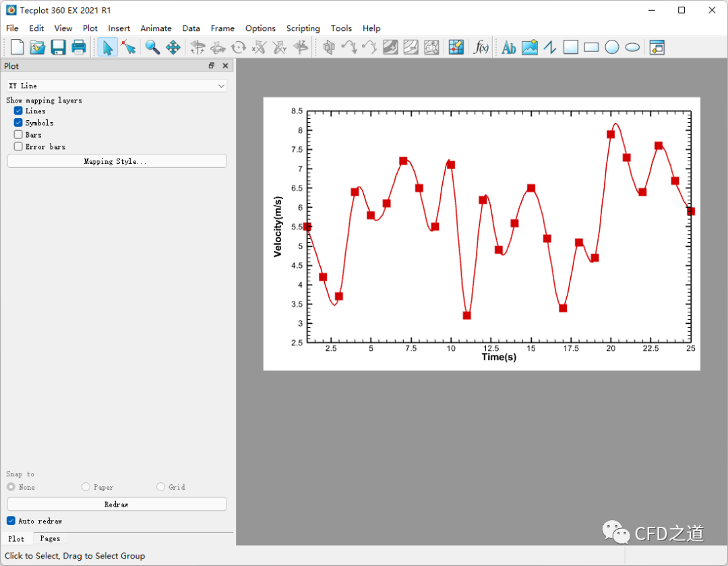Enable the Bars mapping layer
The height and width of the screenshot is (566, 728).
tap(19, 135)
